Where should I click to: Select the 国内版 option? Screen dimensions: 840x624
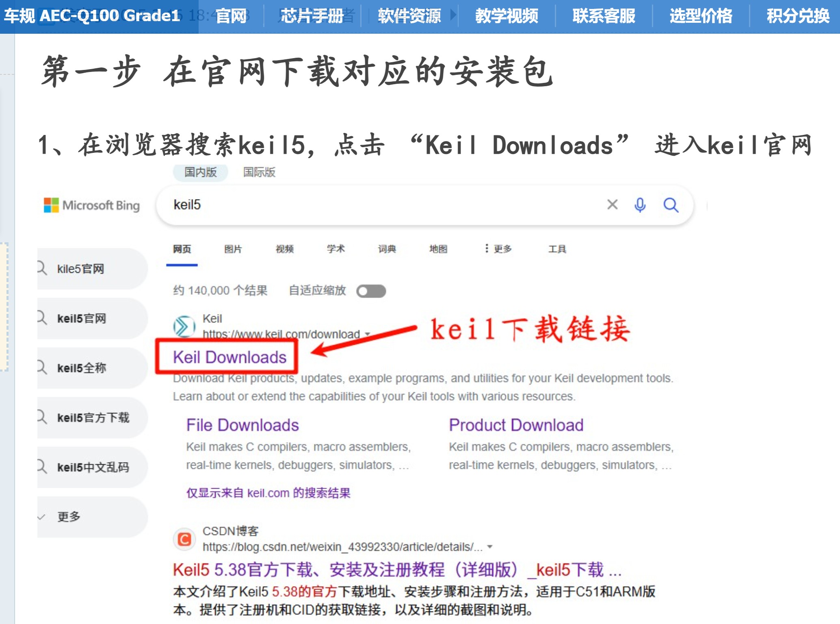[200, 172]
